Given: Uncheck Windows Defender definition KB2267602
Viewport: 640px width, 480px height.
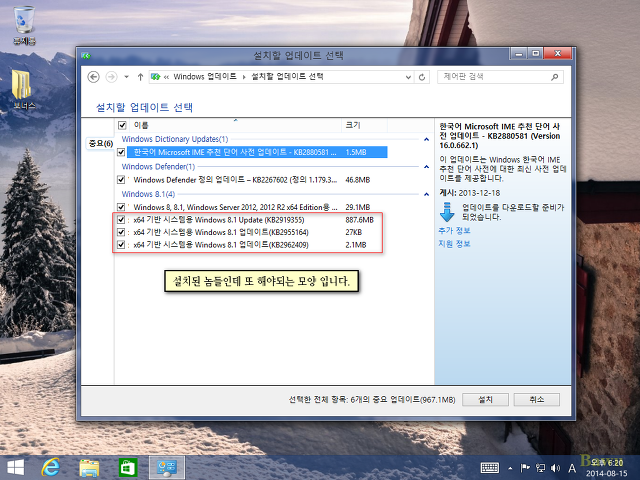Looking at the screenshot, I should coord(121,180).
